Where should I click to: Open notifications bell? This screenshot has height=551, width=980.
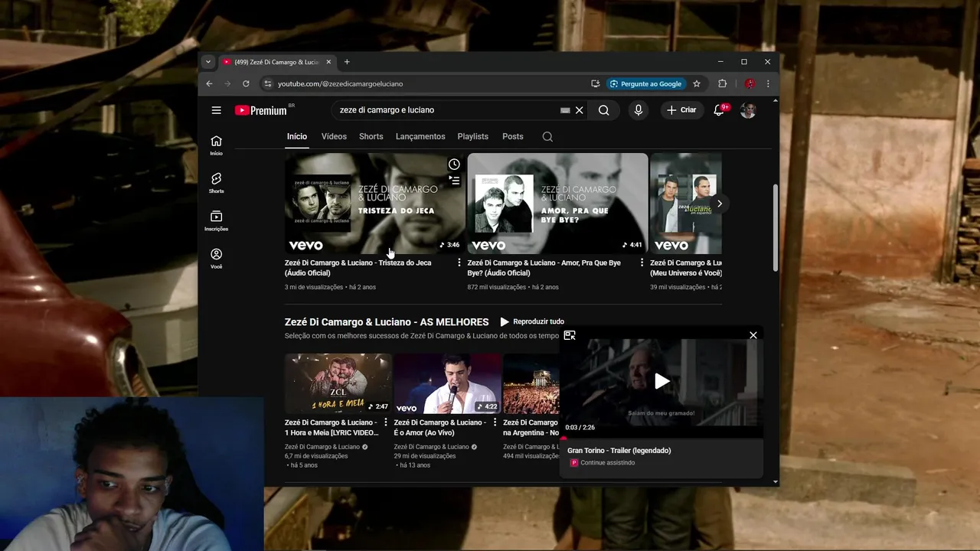[719, 110]
